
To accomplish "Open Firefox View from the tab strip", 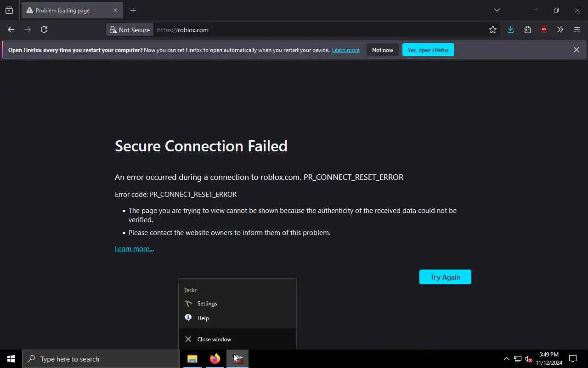I will tap(9, 10).
